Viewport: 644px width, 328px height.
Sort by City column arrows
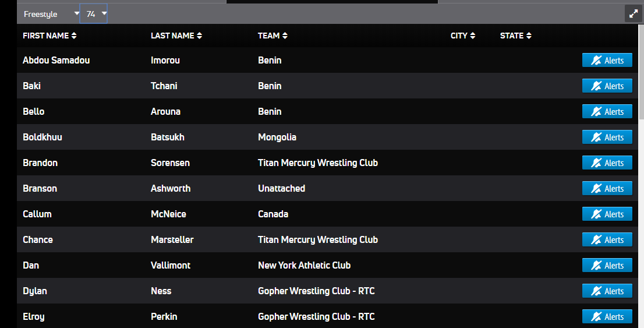coord(473,36)
